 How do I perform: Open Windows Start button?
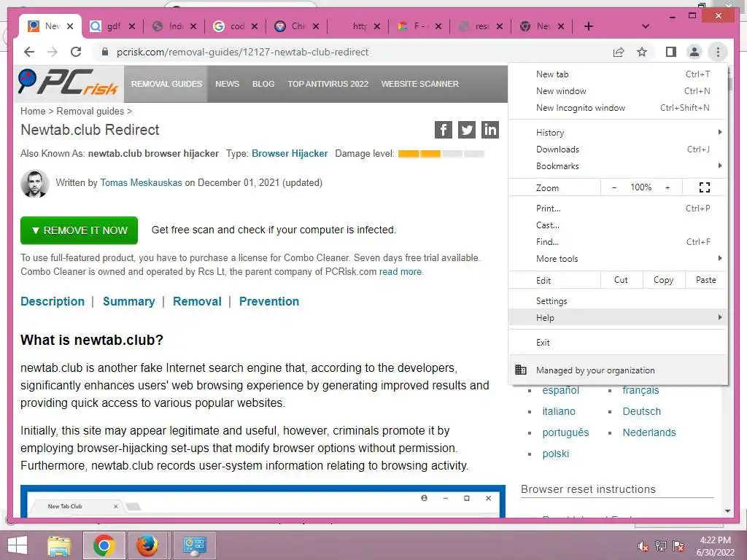(18, 545)
